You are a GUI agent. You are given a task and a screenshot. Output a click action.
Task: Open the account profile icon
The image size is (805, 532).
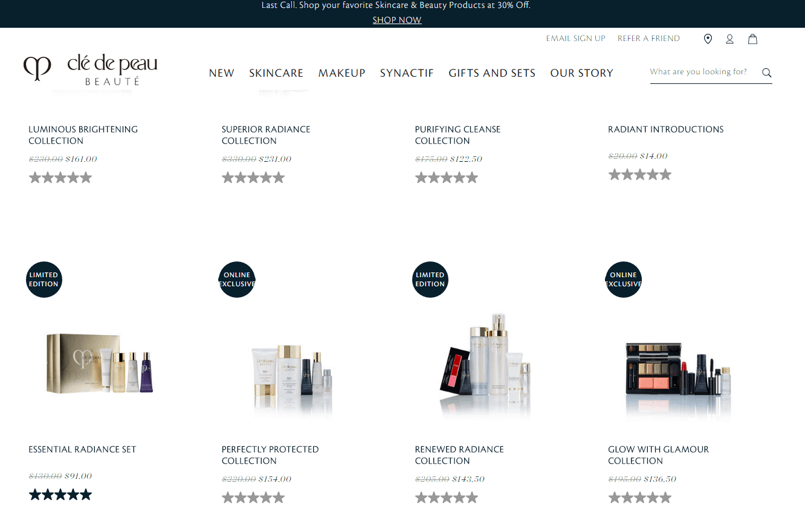[x=729, y=39]
